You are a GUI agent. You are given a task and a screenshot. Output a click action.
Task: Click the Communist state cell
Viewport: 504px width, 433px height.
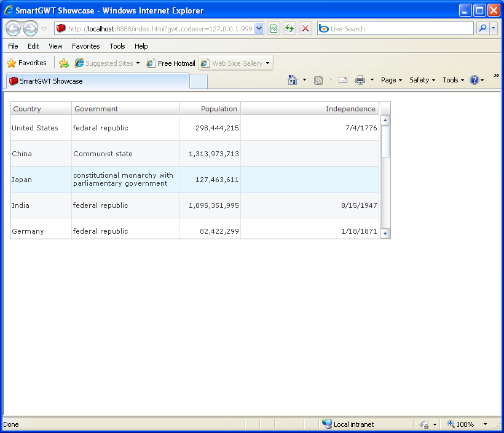(125, 153)
